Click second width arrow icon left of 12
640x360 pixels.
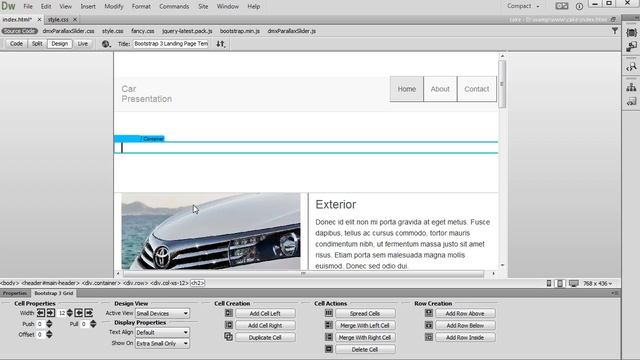click(51, 313)
